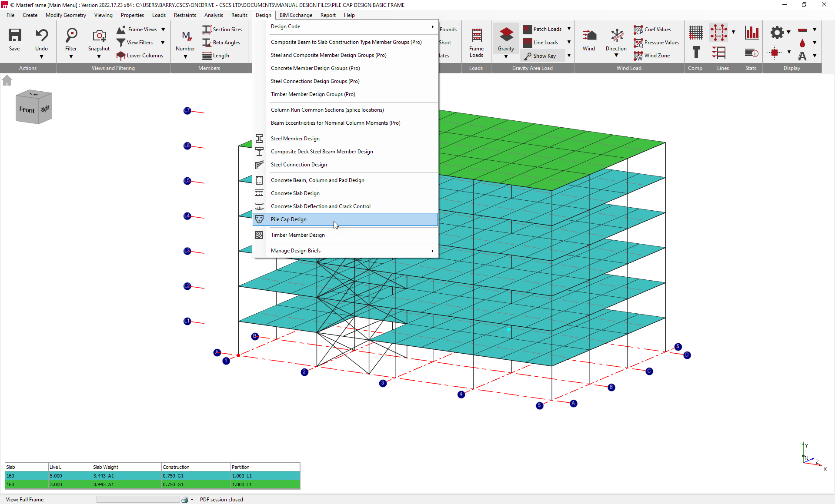Open the Analysis menu
The height and width of the screenshot is (504, 835).
click(x=214, y=15)
